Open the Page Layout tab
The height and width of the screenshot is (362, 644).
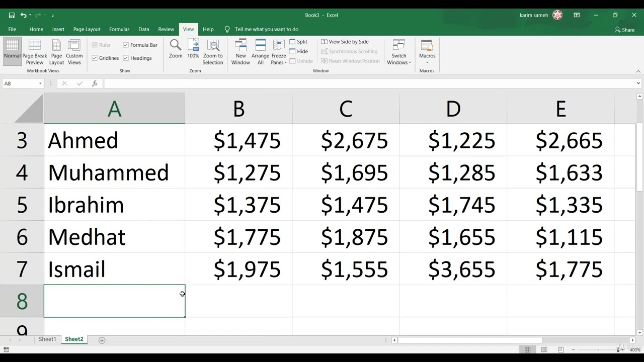tap(87, 29)
